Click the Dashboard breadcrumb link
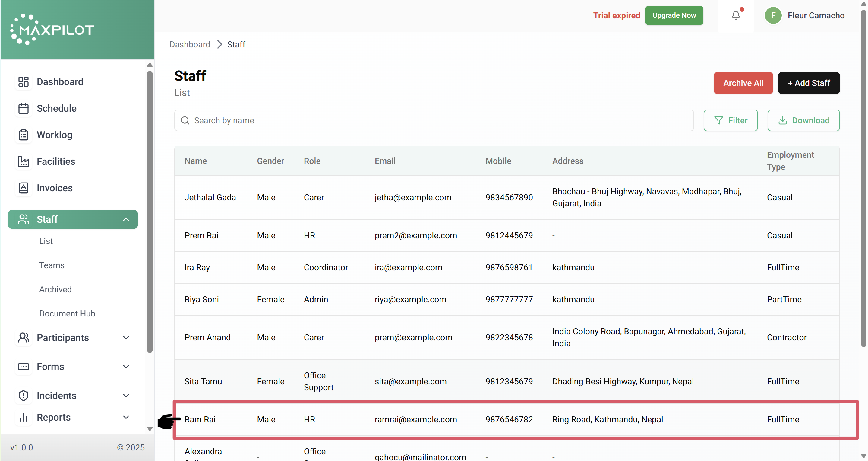 [190, 45]
